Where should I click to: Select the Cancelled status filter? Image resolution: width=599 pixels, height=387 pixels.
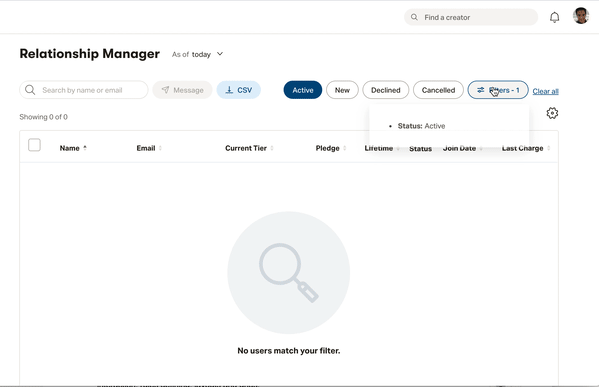(438, 90)
